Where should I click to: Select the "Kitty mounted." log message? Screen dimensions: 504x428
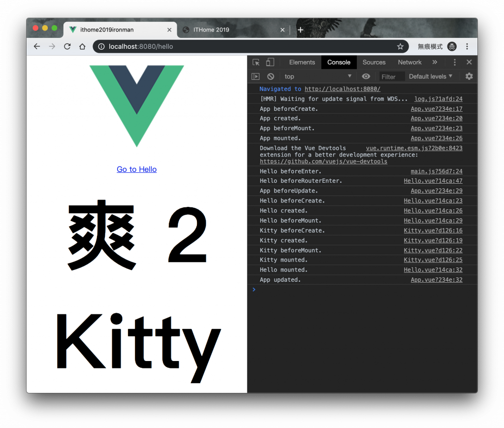(284, 260)
